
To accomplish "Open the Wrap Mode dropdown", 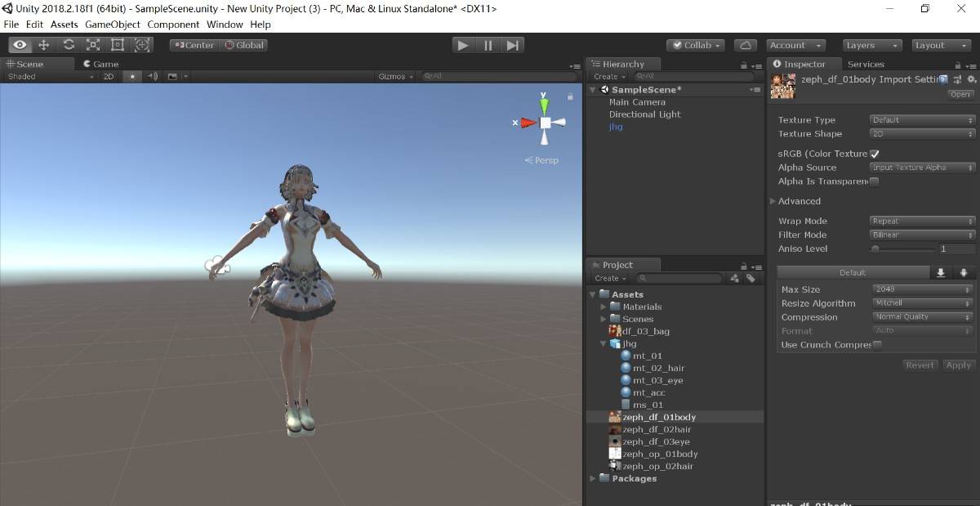I will pos(923,222).
